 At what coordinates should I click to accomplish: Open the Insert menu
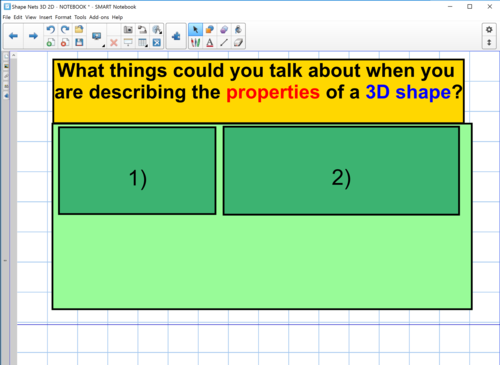(46, 17)
